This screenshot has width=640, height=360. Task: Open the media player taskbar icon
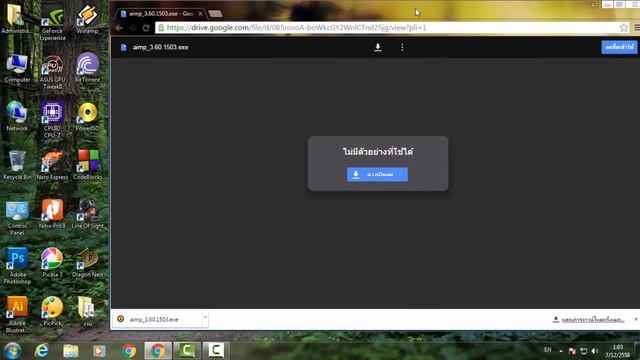(99, 351)
